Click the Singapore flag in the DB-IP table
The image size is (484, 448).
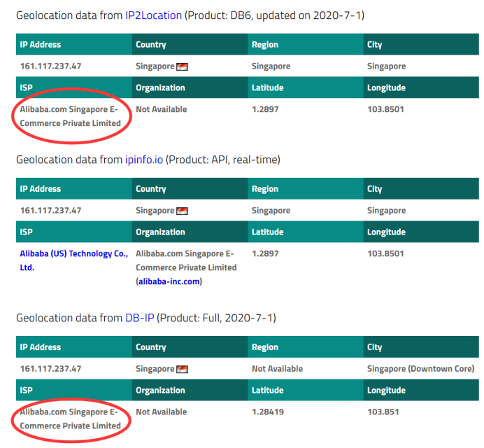pyautogui.click(x=182, y=369)
